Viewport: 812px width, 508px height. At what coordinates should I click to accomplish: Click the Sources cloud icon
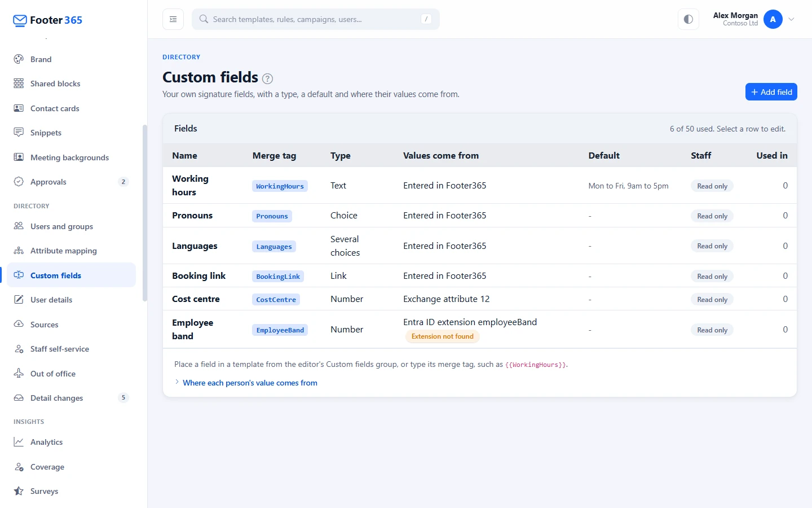tap(19, 325)
